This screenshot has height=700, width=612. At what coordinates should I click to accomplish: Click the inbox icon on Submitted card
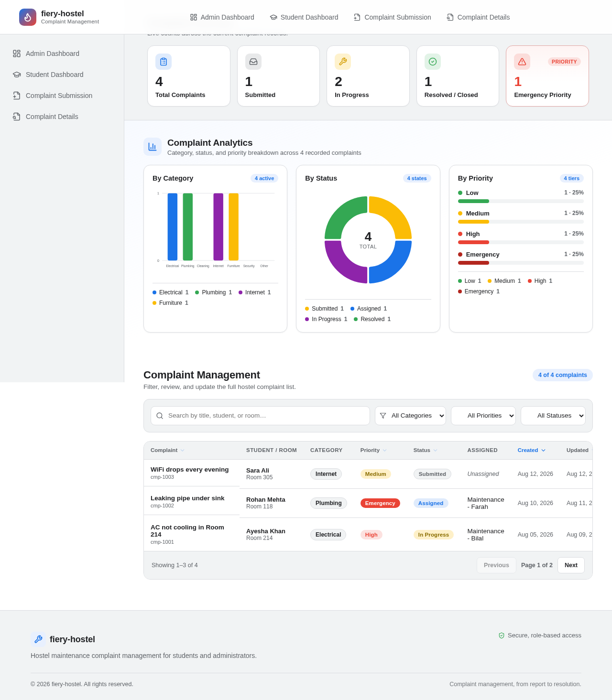pos(253,62)
